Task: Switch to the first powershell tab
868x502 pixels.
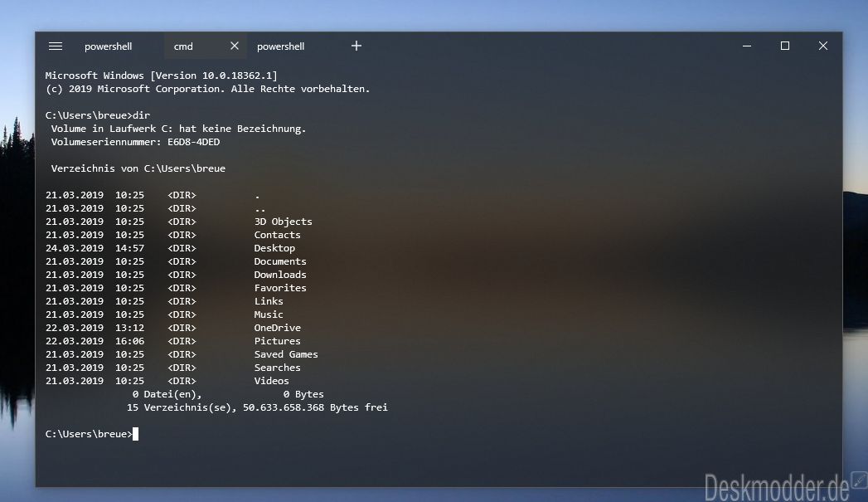Action: coord(108,46)
